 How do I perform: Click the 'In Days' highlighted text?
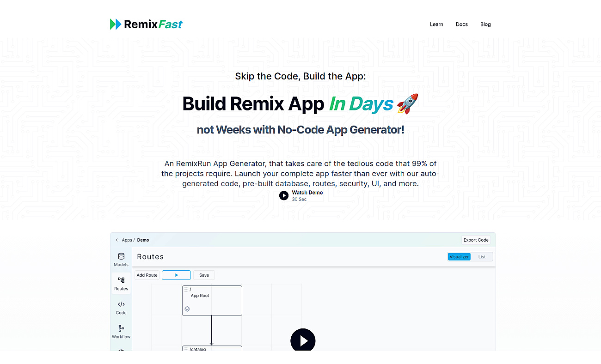pyautogui.click(x=361, y=104)
